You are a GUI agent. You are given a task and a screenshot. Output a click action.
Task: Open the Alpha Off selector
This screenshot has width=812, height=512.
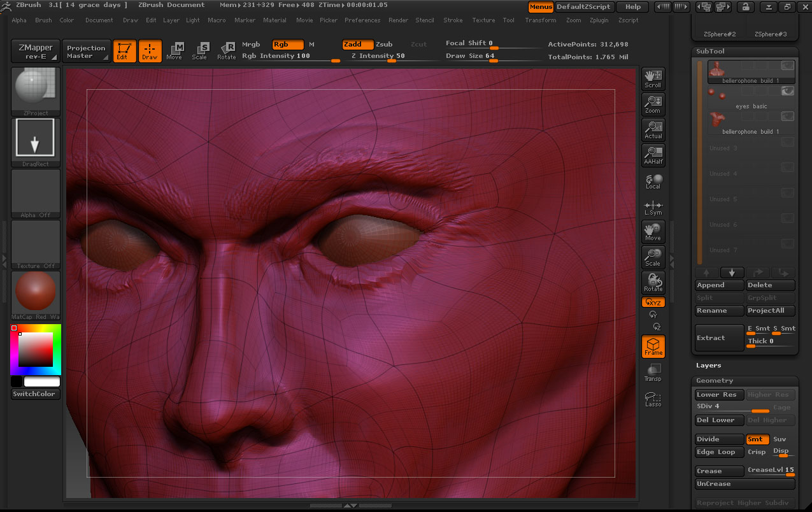pyautogui.click(x=36, y=194)
